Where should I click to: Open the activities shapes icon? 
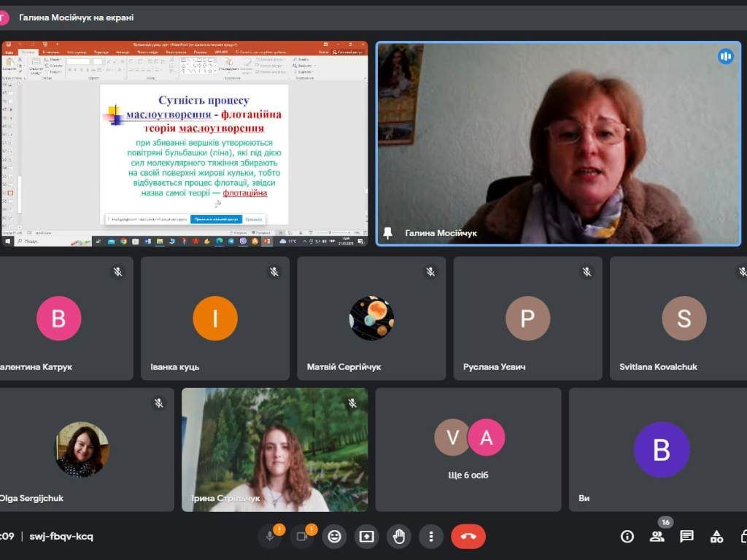(x=717, y=537)
